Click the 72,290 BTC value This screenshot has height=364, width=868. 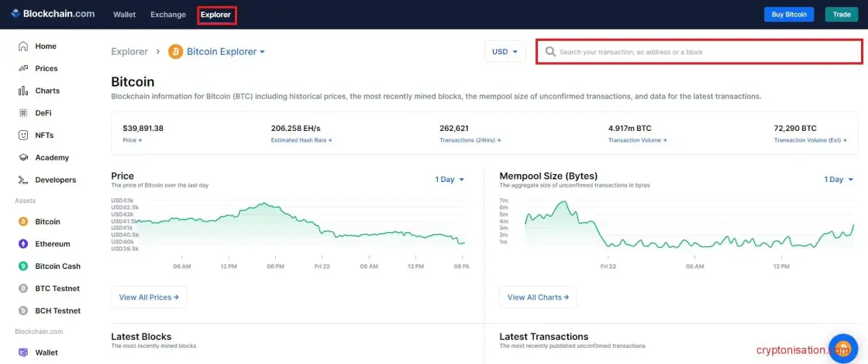point(795,129)
